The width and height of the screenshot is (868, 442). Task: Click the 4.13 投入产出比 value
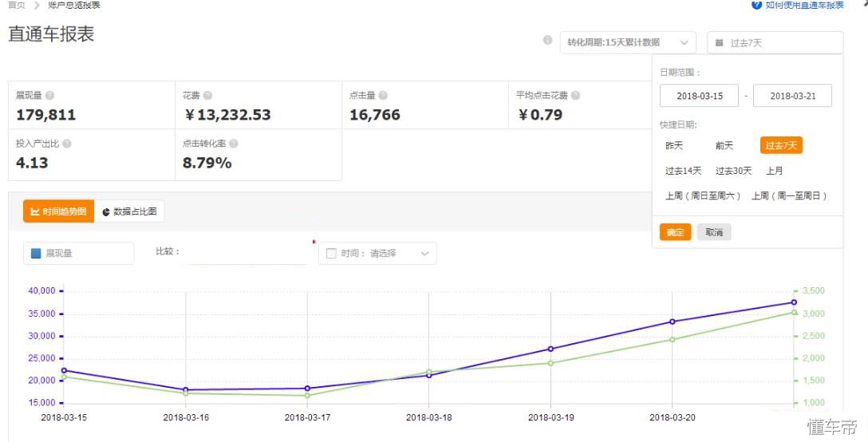click(x=32, y=163)
